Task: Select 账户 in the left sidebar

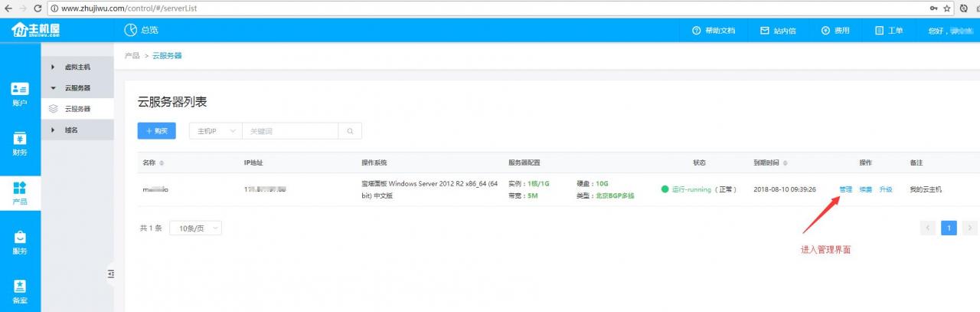Action: [x=20, y=94]
